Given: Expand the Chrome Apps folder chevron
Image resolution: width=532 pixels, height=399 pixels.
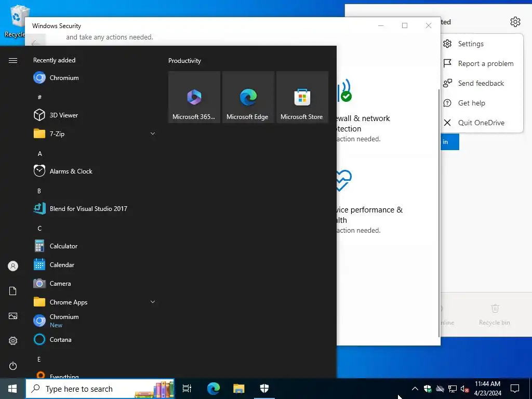Looking at the screenshot, I should [x=153, y=302].
